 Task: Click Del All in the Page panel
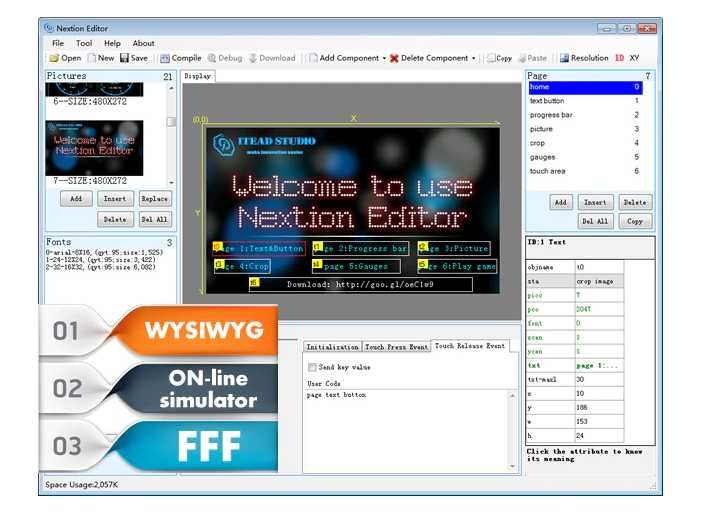(x=595, y=221)
